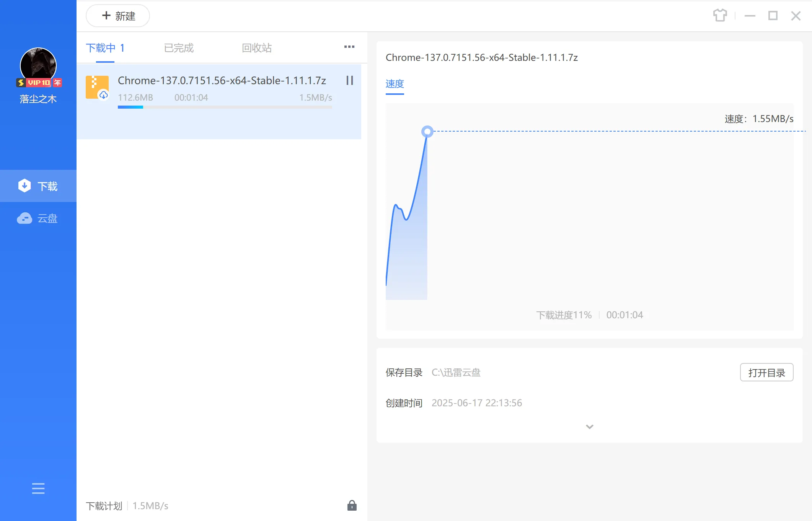Select the 速度 tab in details
The width and height of the screenshot is (812, 521).
tap(395, 84)
